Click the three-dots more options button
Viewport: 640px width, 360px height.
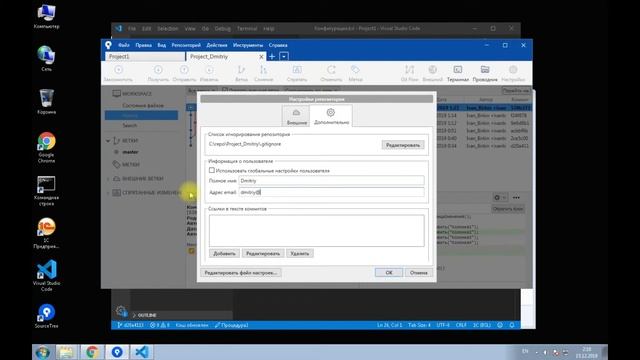point(516,198)
